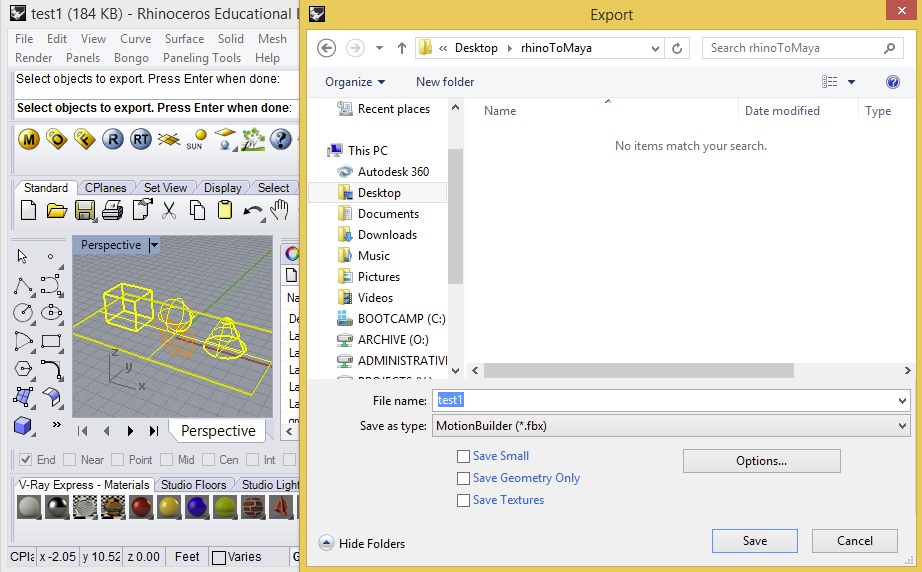Click the Copy icon in Rhino toolbar
The width and height of the screenshot is (922, 572).
coord(197,210)
